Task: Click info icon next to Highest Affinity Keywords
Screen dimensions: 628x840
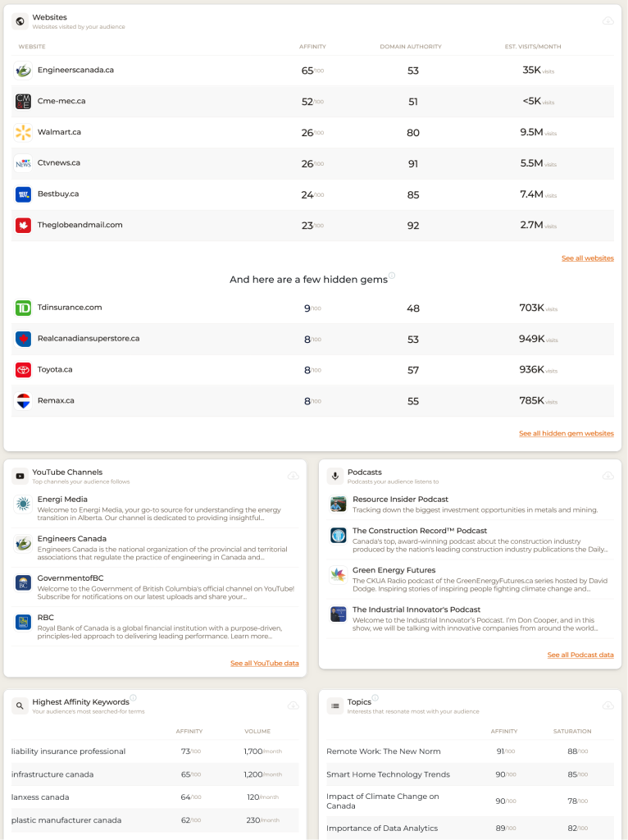Action: tap(133, 698)
